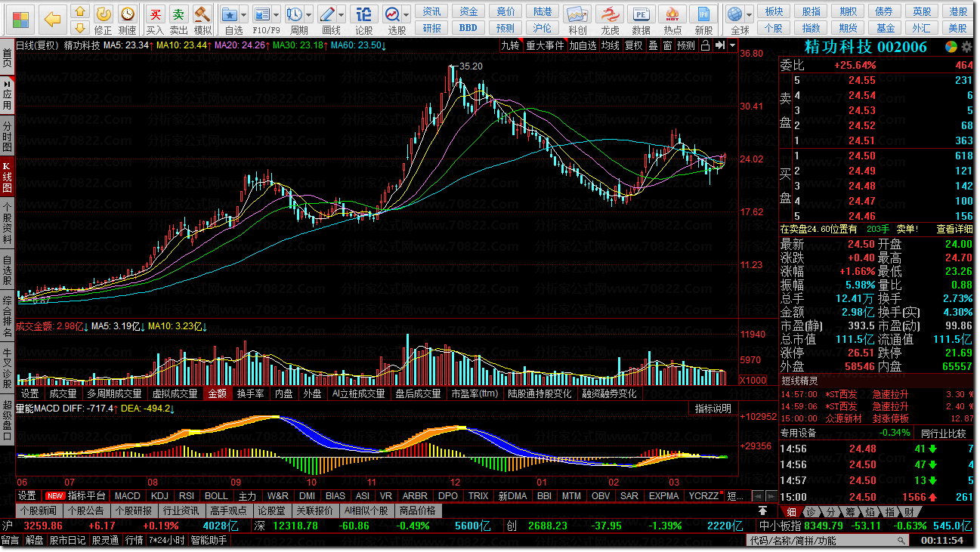Image resolution: width=980 pixels, height=552 pixels.
Task: Click 加自选 to add to watchlist
Action: tap(583, 45)
